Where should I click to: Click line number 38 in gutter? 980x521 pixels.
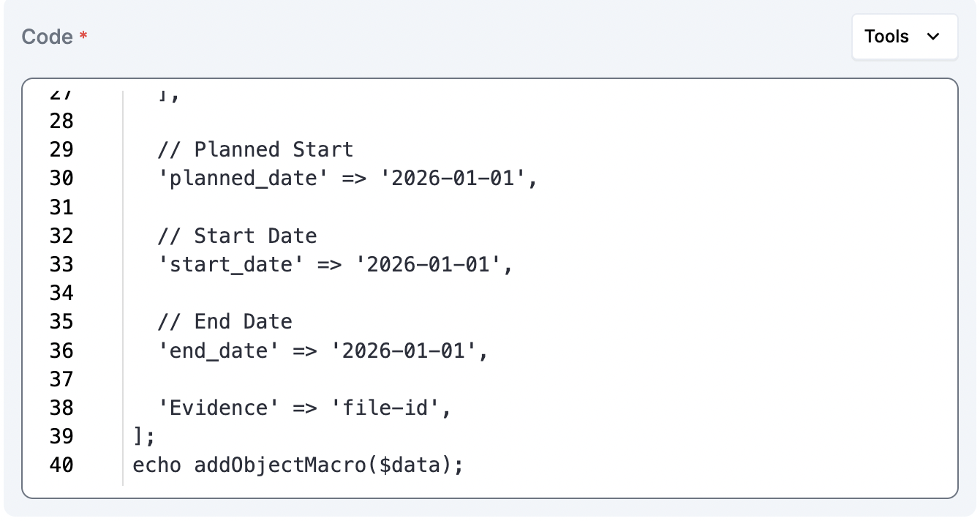point(61,408)
